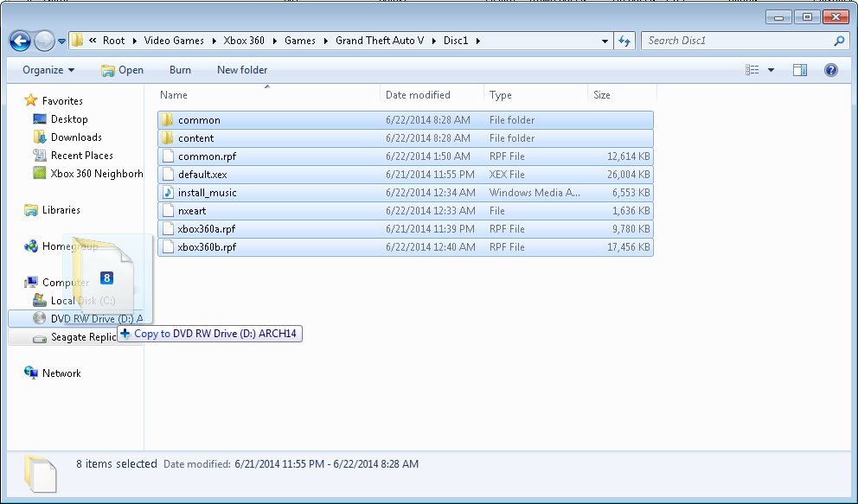Click the Forward navigation arrow button
The width and height of the screenshot is (858, 504).
(44, 41)
